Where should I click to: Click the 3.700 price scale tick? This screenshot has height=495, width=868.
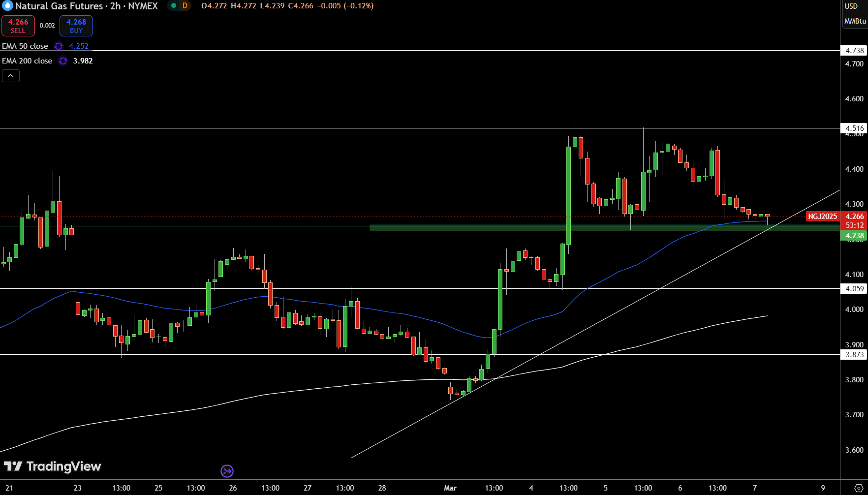coord(854,415)
